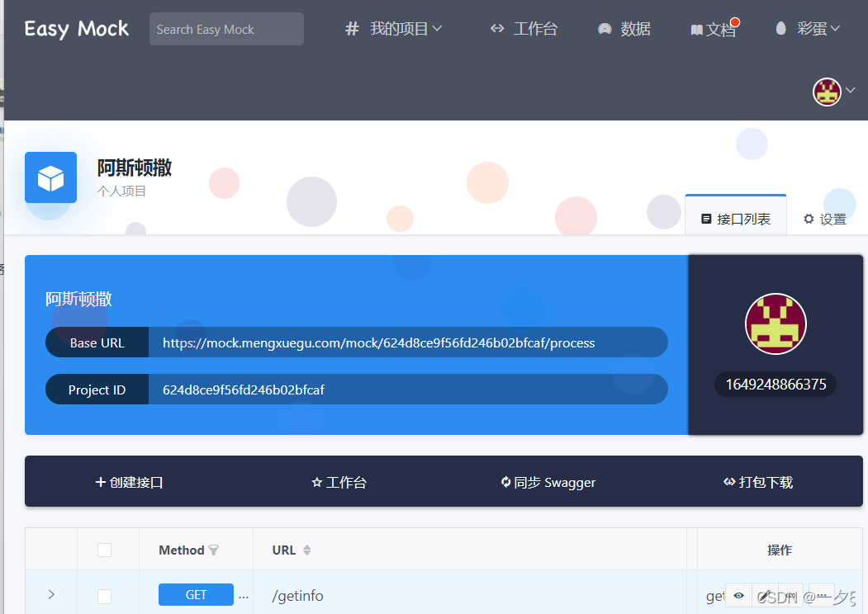Click the Project ID label
Screen dimensions: 868x614
coord(97,390)
